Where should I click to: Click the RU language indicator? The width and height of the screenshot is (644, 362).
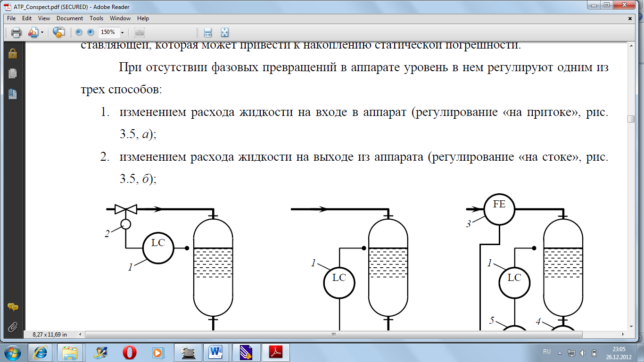click(x=547, y=352)
